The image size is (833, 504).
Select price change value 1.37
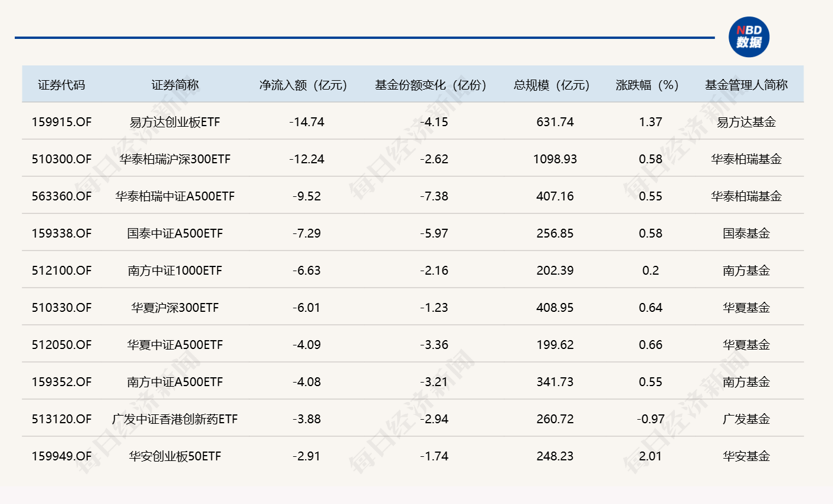click(x=651, y=122)
